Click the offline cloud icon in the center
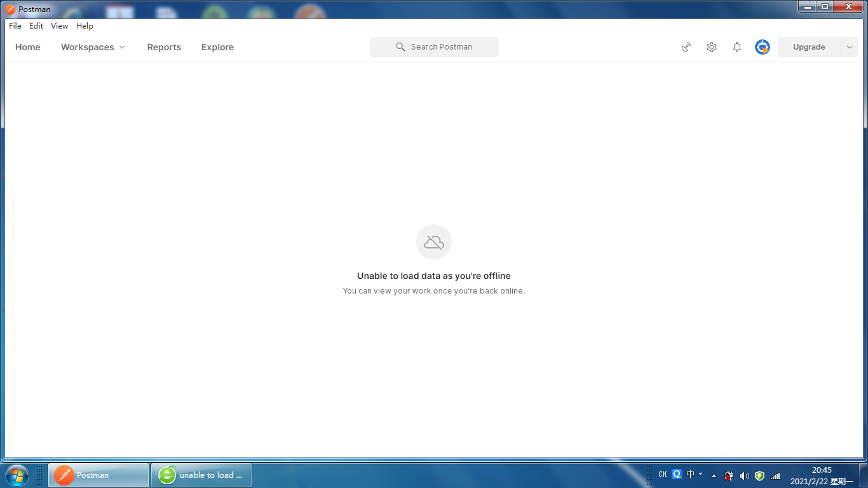 point(434,242)
